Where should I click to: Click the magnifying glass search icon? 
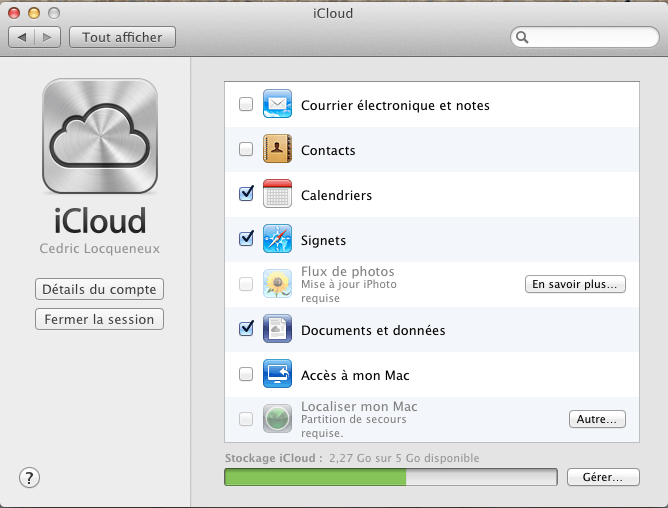pyautogui.click(x=522, y=38)
